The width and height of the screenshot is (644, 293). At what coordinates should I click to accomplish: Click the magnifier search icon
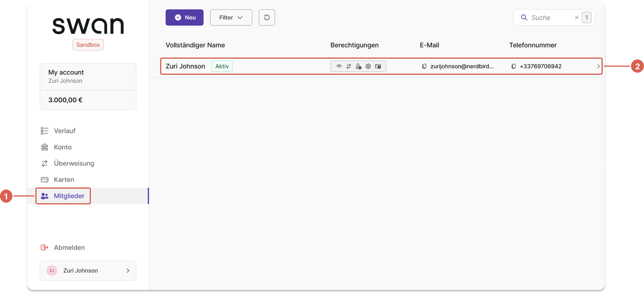point(524,17)
